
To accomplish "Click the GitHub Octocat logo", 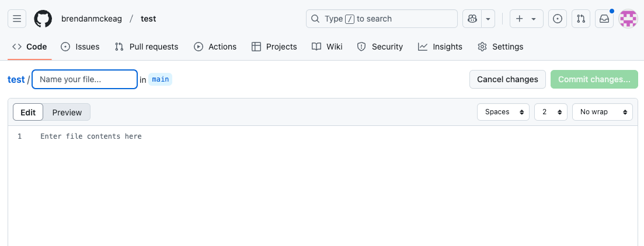I will (x=43, y=19).
